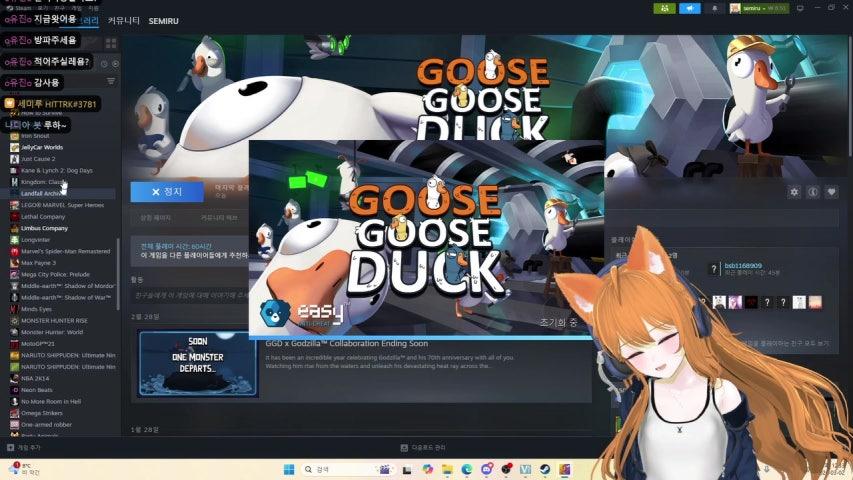Screen dimensions: 853x480
Task: Open the blue announcements megaphone button
Action: tap(689, 8)
